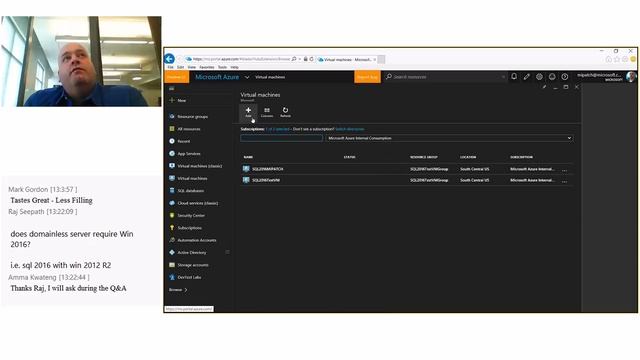Viewport: 640px width, 360px height.
Task: Click the Search resources input field
Action: coord(445,77)
